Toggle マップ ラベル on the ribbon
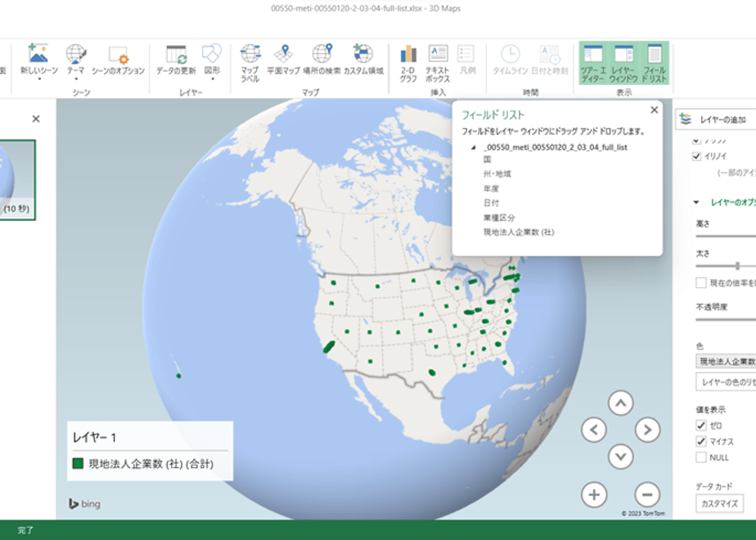This screenshot has width=756, height=540. [x=250, y=63]
